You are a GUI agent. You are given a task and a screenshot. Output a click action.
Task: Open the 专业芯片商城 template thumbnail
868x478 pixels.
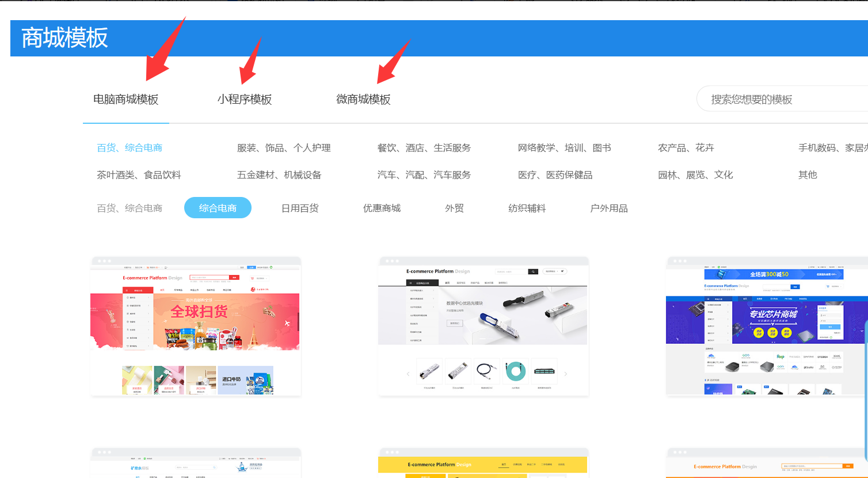point(767,327)
